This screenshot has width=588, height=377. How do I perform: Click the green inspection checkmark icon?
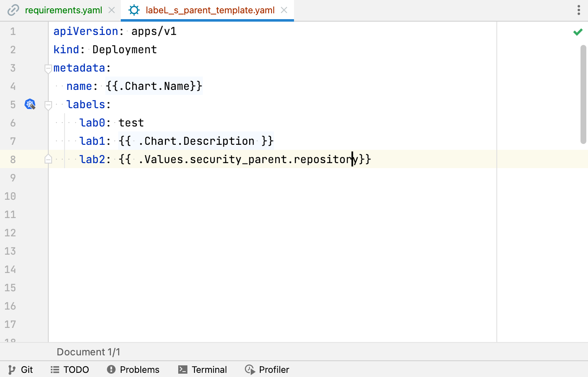pos(578,32)
